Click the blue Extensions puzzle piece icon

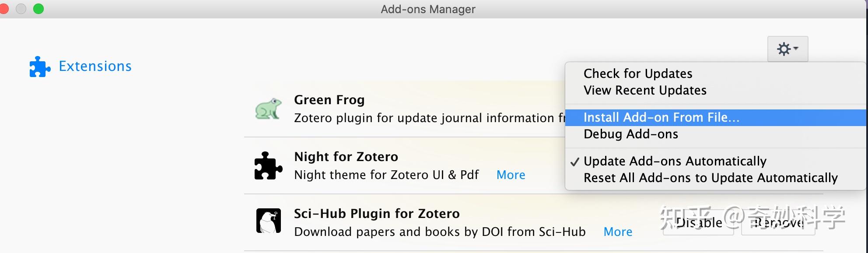[x=40, y=67]
